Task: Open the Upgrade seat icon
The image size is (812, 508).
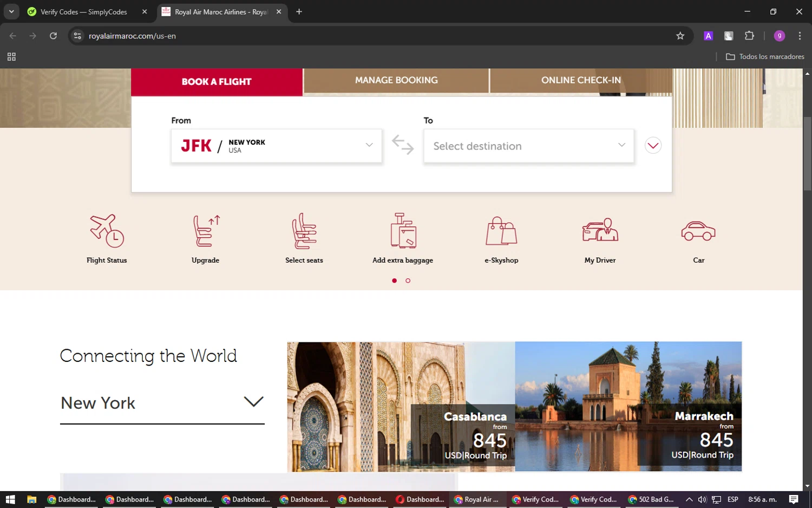Action: click(x=206, y=231)
